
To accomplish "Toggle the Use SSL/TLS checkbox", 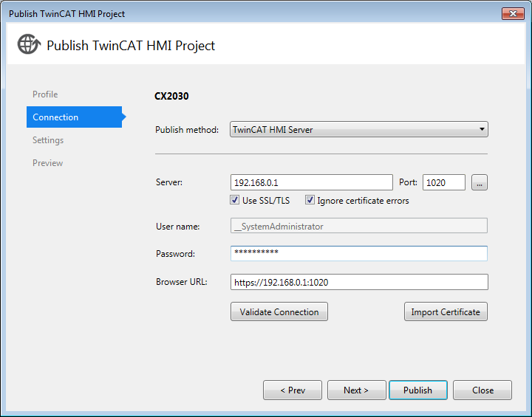I will 234,200.
